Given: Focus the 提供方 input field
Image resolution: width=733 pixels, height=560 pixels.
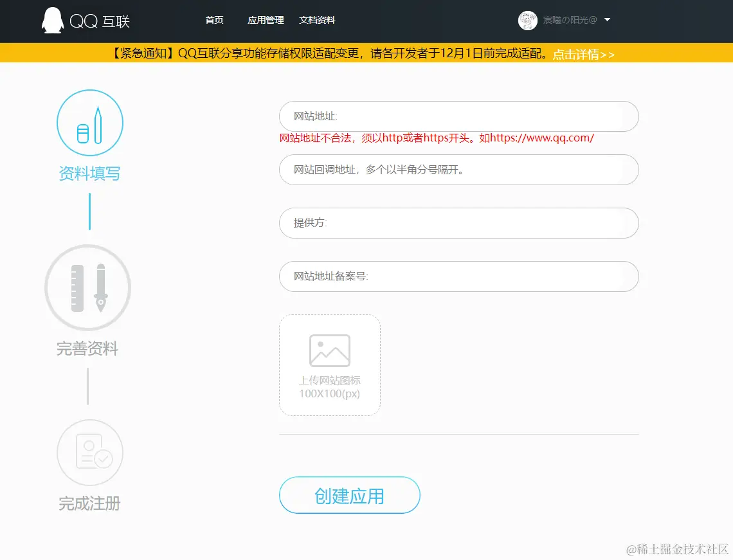Looking at the screenshot, I should tap(458, 223).
